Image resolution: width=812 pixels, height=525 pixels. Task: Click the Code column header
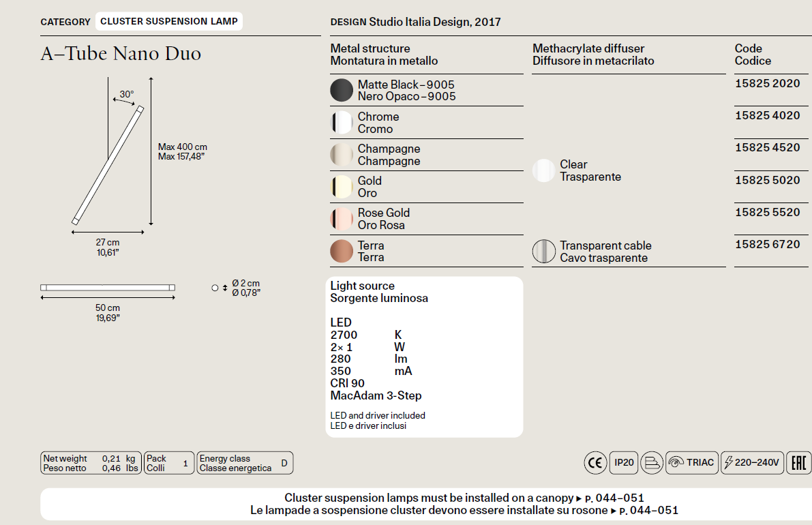coord(753,55)
